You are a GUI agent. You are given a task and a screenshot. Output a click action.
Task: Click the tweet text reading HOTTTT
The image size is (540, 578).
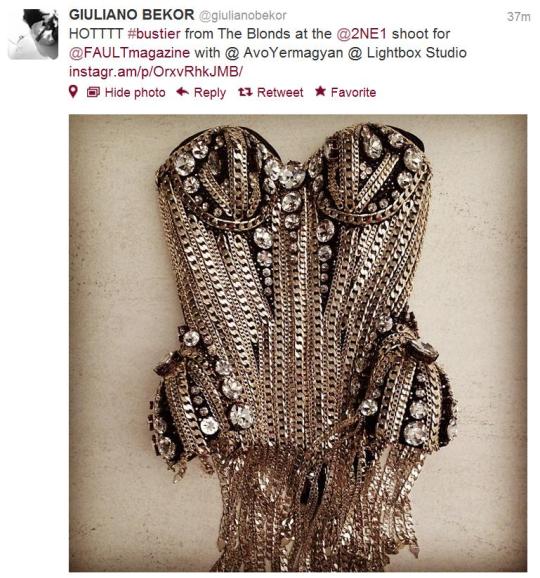[96, 34]
